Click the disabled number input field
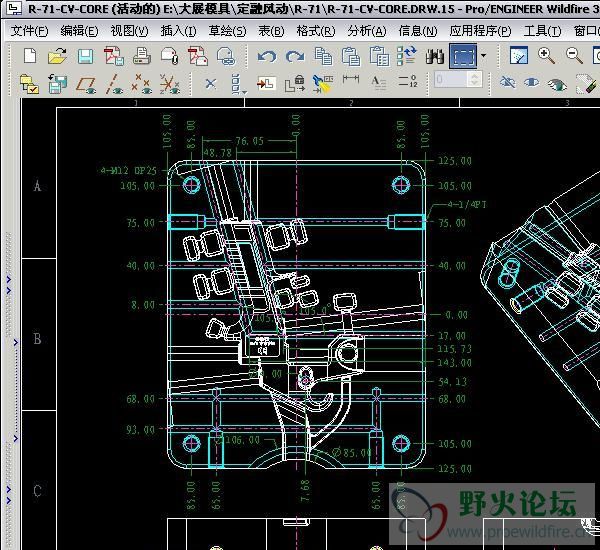Viewport: 600px width, 550px height. coord(452,80)
